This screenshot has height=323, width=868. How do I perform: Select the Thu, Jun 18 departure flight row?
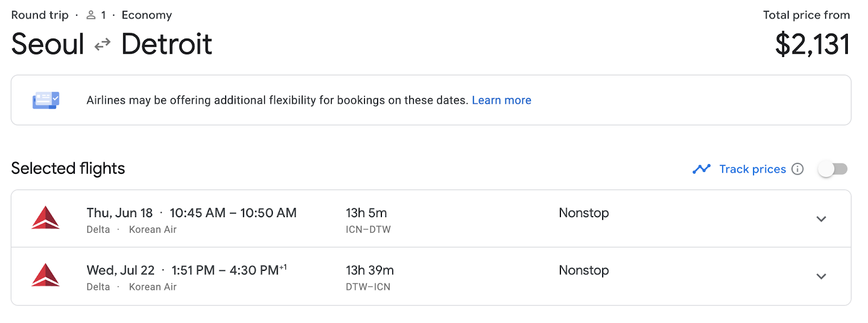[x=431, y=219]
